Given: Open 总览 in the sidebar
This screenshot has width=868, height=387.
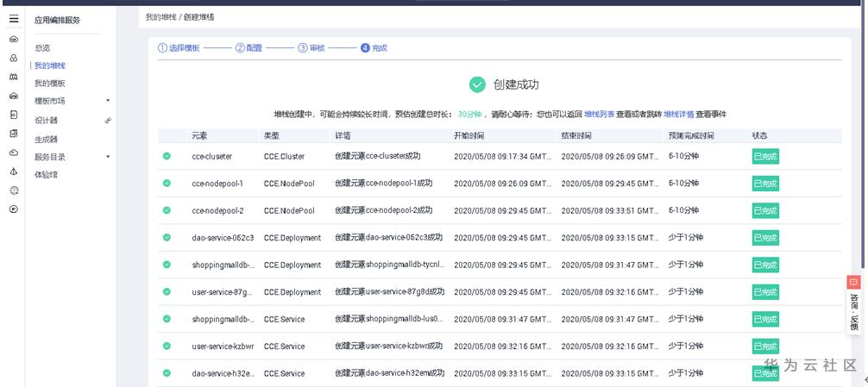Looking at the screenshot, I should 42,48.
